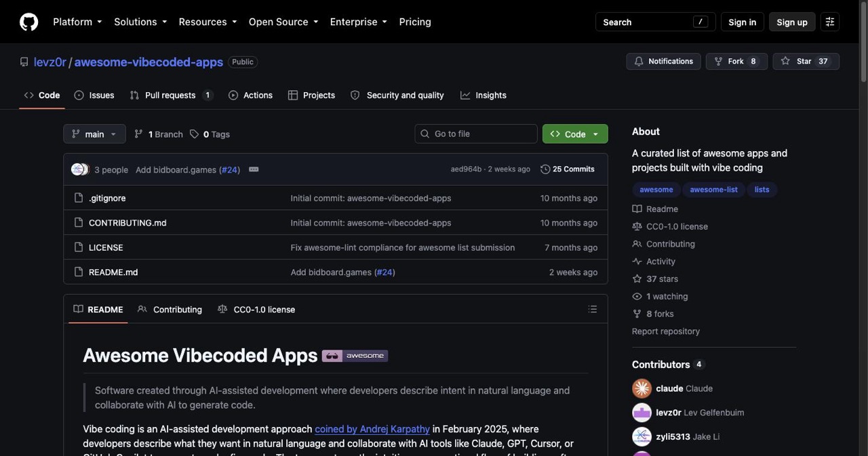Click Sign in
This screenshot has height=456, width=868.
coord(742,22)
